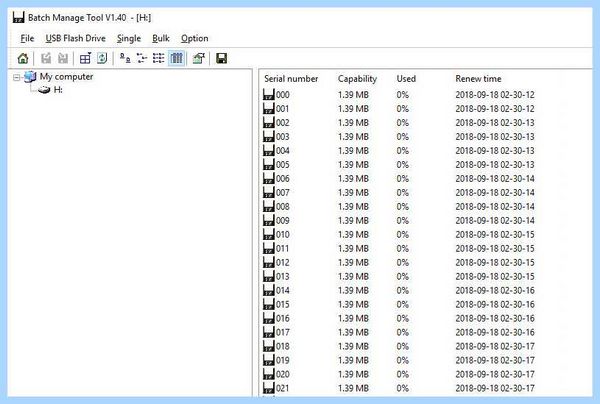Select virtual floppy 001 row
The height and width of the screenshot is (404, 600).
pos(399,109)
